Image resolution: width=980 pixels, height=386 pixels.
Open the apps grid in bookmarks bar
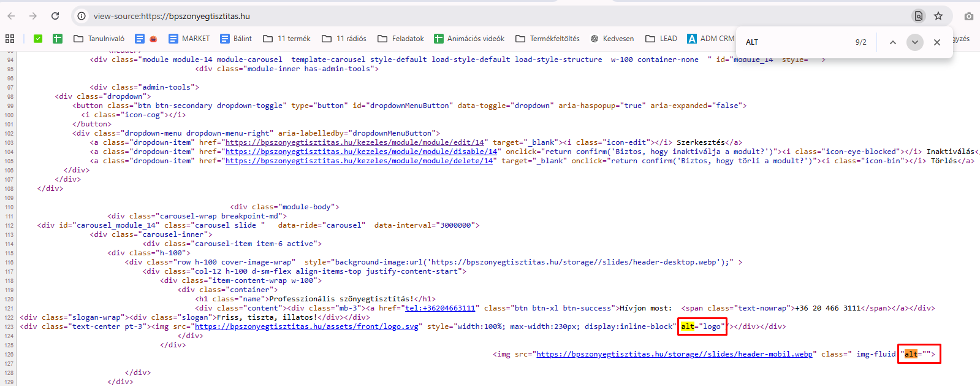tap(10, 39)
